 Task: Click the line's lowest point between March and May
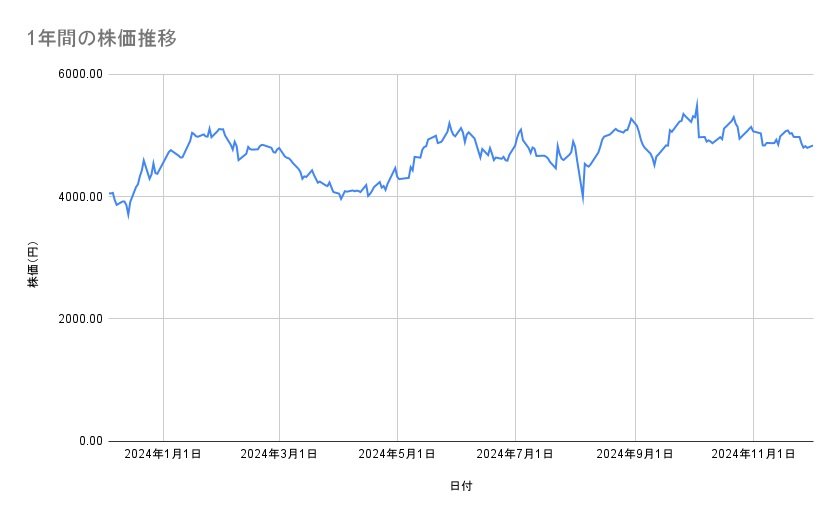coord(341,199)
